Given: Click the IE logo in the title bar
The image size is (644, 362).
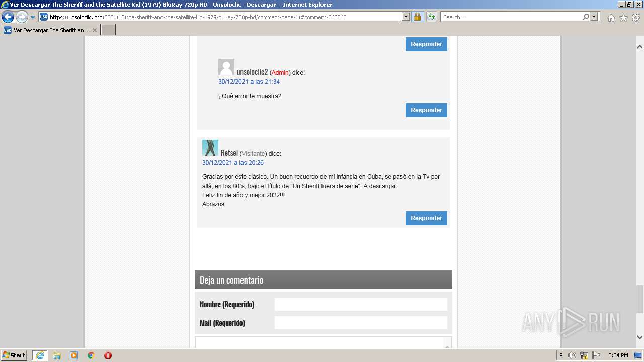Looking at the screenshot, I should (5, 5).
